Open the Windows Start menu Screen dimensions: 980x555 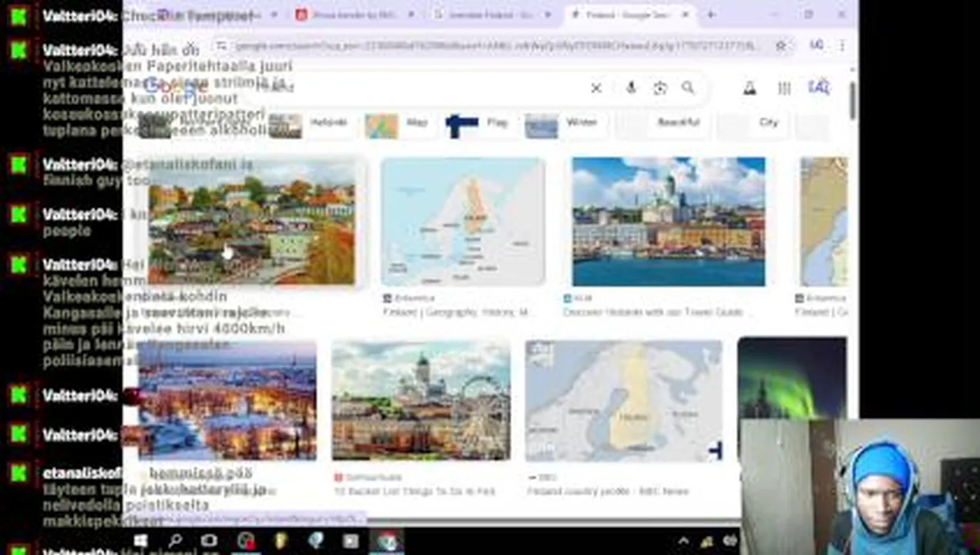[140, 541]
